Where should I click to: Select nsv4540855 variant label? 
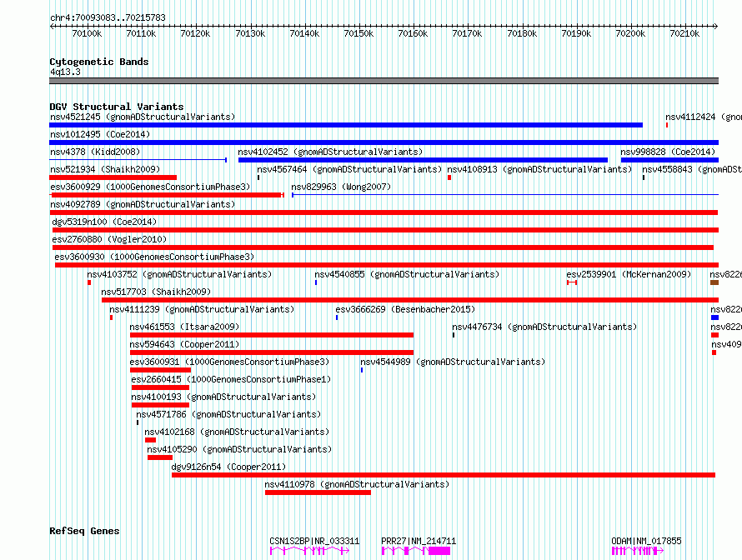[407, 274]
